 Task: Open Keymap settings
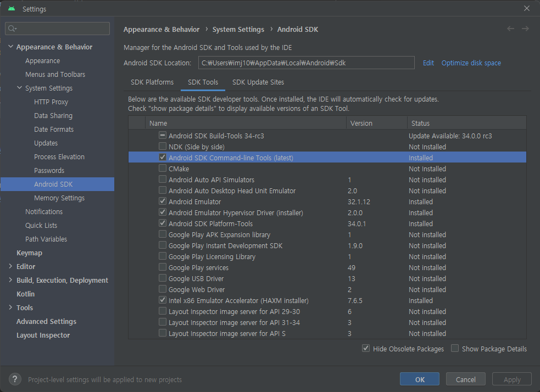click(29, 253)
